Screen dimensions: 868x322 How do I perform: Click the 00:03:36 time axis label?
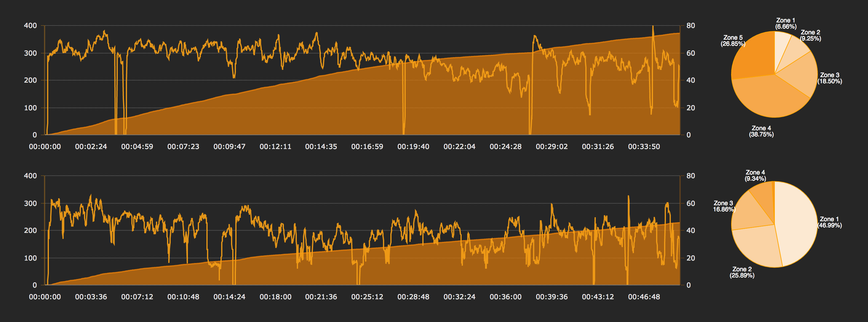coord(91,297)
